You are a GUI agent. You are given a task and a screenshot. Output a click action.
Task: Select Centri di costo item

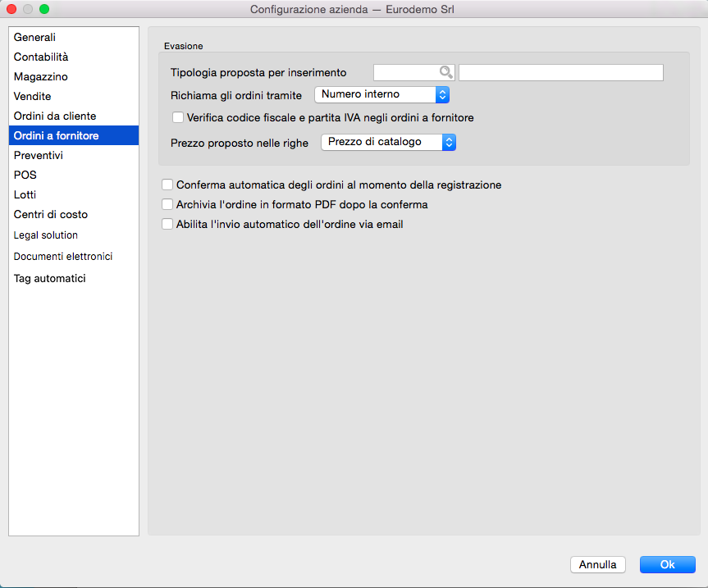click(51, 214)
